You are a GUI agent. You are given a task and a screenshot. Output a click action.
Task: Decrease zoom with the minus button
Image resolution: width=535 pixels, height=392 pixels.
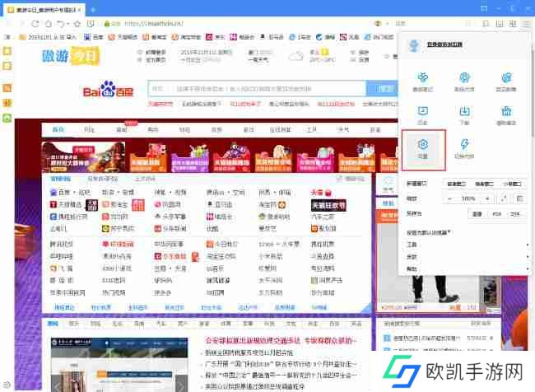(450, 198)
